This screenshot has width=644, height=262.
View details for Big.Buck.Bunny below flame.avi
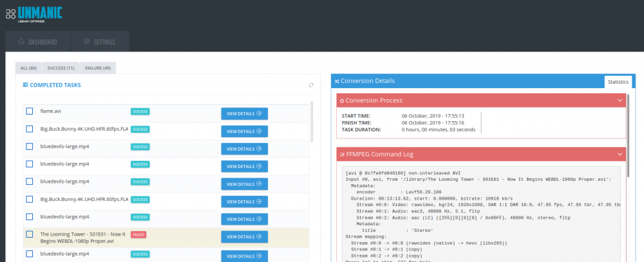click(x=244, y=131)
